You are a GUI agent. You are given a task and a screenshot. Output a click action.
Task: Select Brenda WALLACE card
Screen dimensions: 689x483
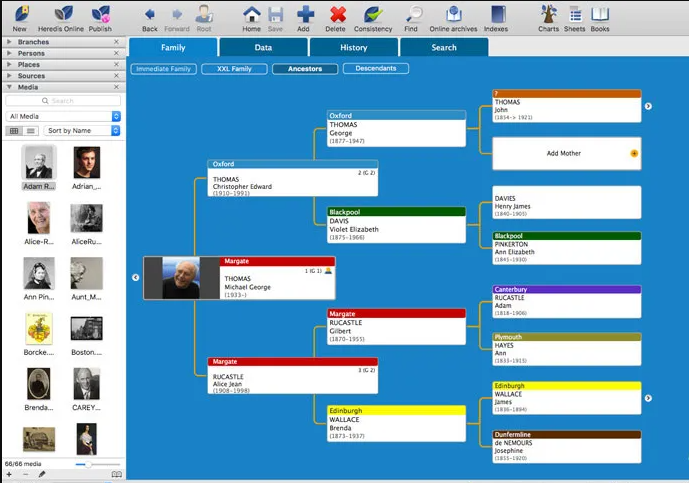[x=396, y=424]
